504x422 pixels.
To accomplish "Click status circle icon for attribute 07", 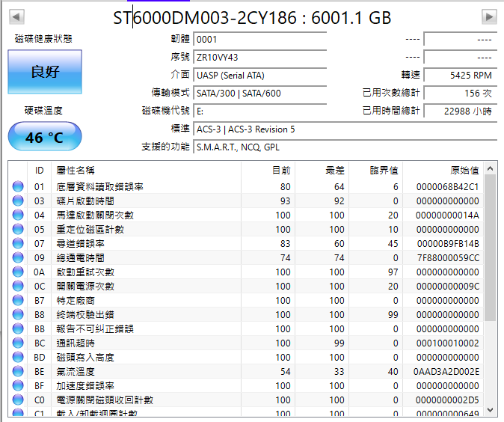I will pyautogui.click(x=18, y=243).
